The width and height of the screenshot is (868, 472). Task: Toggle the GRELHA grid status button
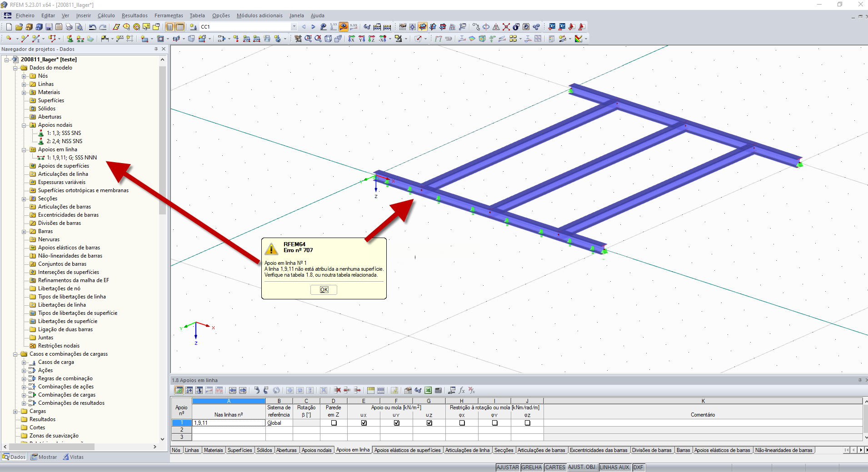tap(532, 467)
